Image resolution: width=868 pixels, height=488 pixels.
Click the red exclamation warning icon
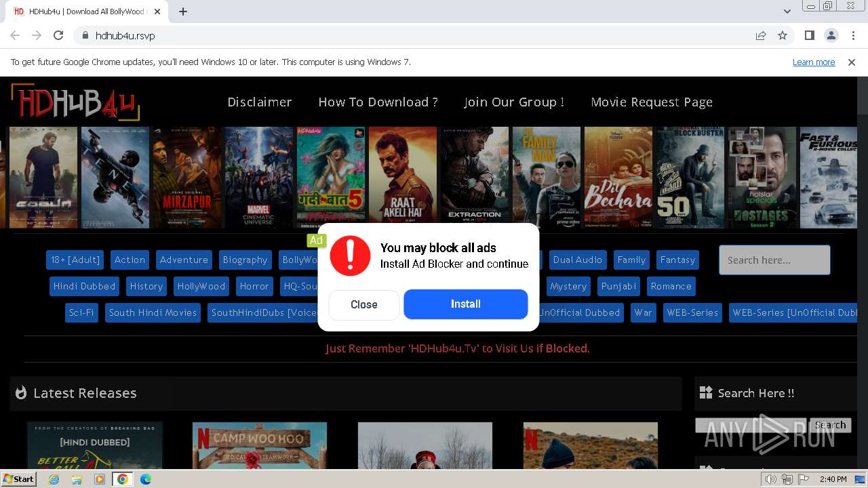[350, 256]
